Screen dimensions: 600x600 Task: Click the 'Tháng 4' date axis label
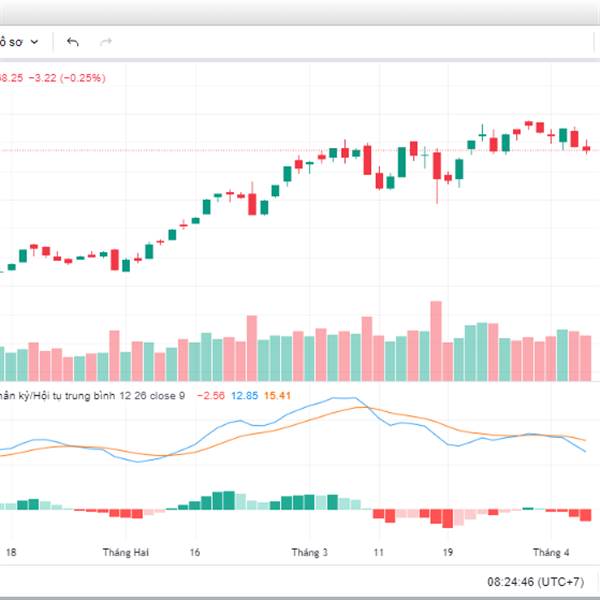click(x=551, y=553)
